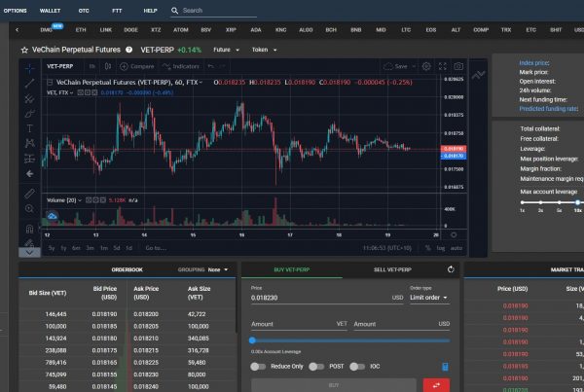
Task: Select the DOGE market
Action: click(130, 30)
